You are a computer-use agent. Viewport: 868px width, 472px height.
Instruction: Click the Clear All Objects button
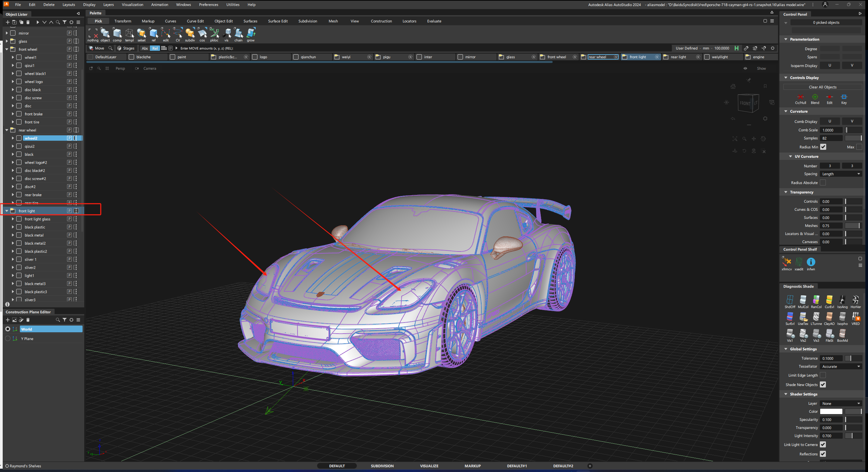[x=822, y=87]
